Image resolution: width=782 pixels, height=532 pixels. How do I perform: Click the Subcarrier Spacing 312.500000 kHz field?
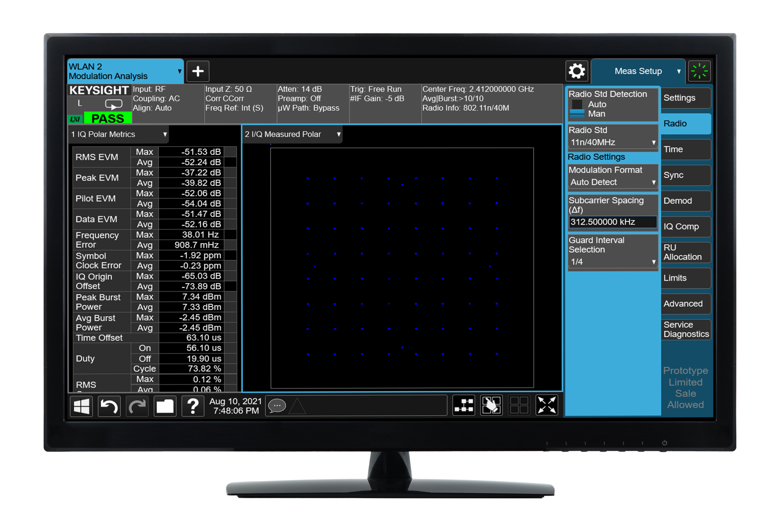tap(612, 222)
